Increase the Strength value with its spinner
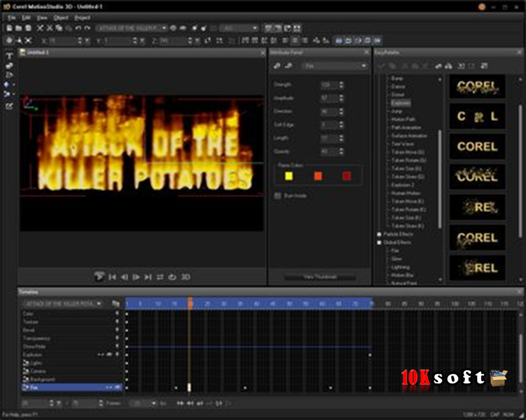526x420 pixels. (x=341, y=83)
